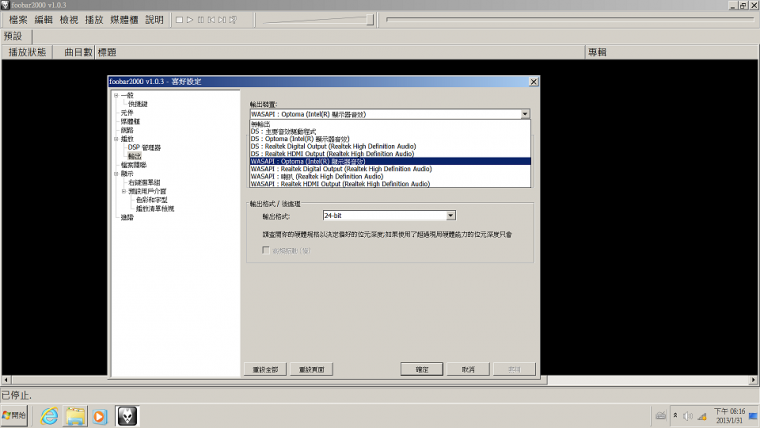Open the 媒體櫃 menu
Viewport: 760px width, 428px height.
tap(124, 20)
